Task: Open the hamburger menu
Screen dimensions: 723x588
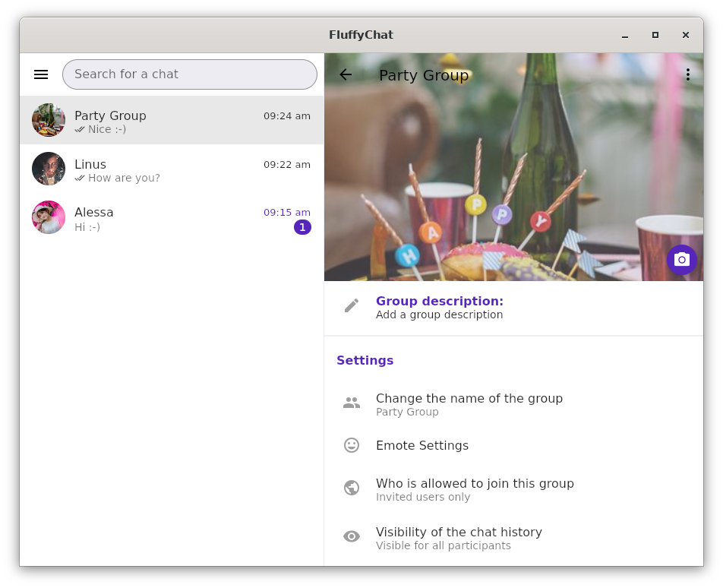Action: point(41,74)
